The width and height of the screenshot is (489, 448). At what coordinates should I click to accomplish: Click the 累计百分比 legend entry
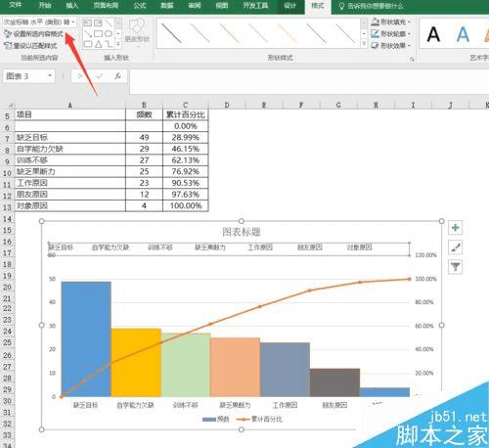tap(259, 420)
